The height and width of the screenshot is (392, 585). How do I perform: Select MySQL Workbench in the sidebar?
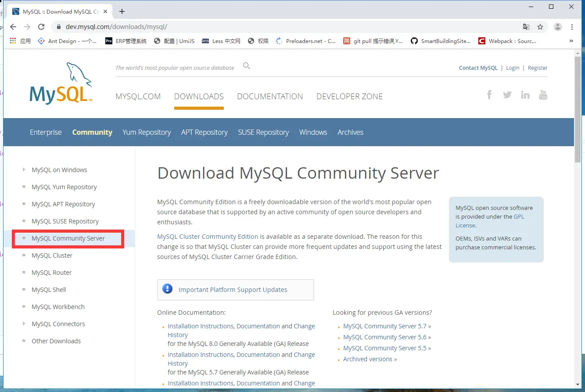58,307
